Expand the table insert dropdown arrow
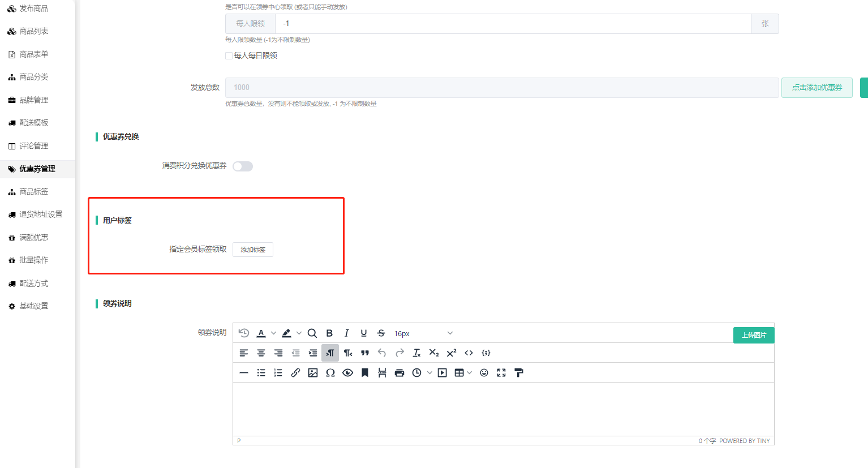The image size is (868, 468). (x=469, y=373)
